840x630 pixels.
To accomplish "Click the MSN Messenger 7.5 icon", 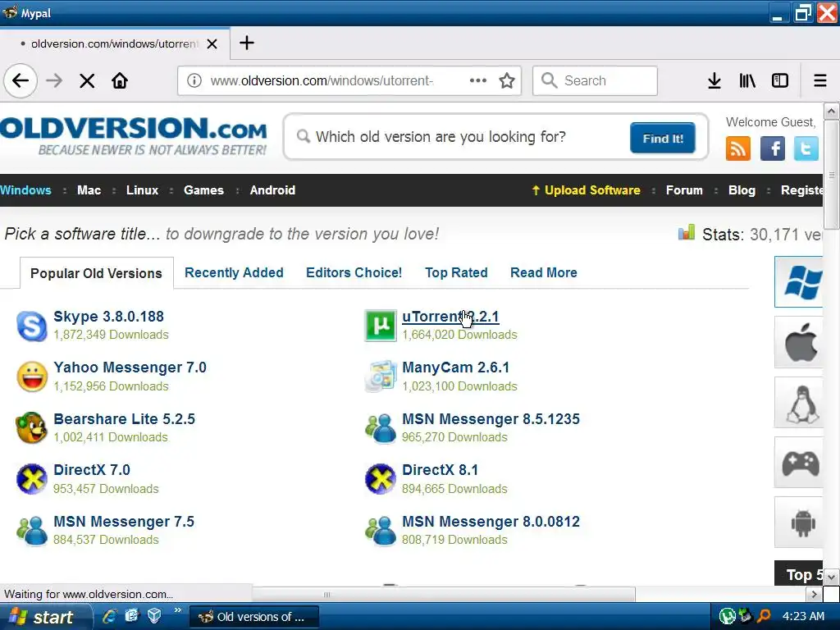I will [x=32, y=531].
